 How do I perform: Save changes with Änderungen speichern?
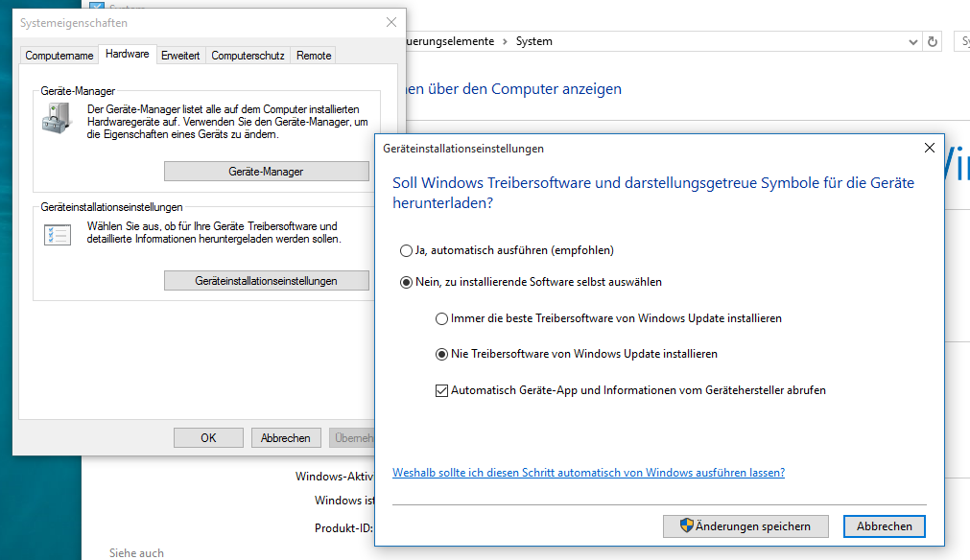(x=745, y=526)
